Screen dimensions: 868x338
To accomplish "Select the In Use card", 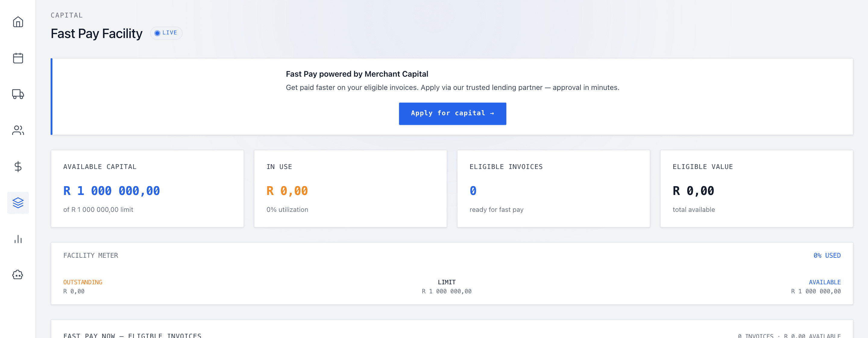I will tap(350, 189).
